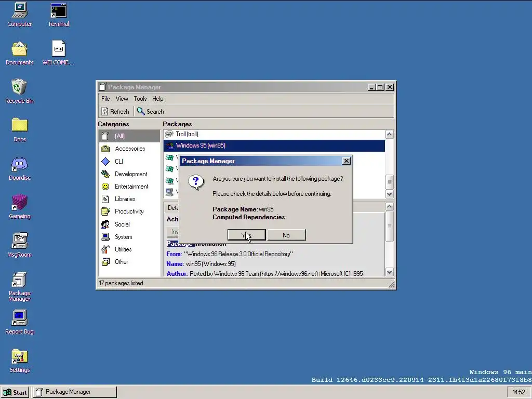The height and width of the screenshot is (399, 532).
Task: Click the packages list scrollbar thumb
Action: (389, 182)
